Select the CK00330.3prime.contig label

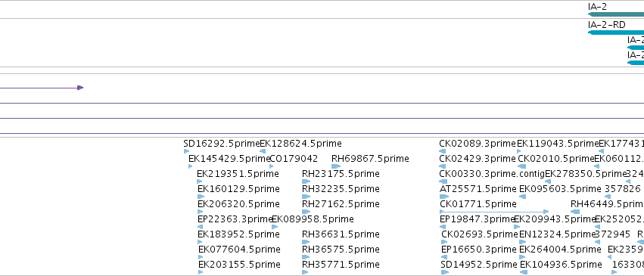(x=492, y=174)
